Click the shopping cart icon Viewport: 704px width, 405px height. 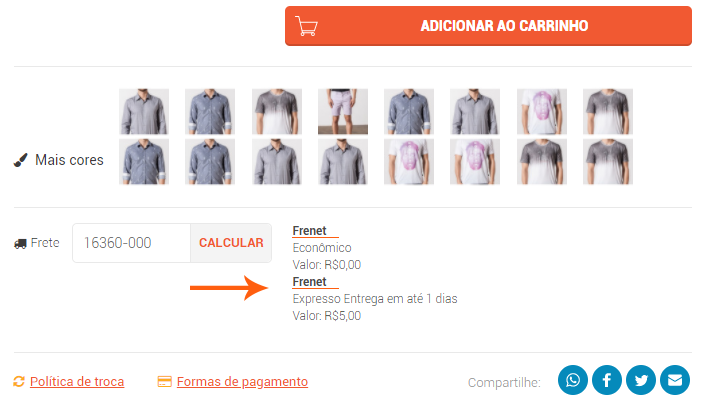306,26
